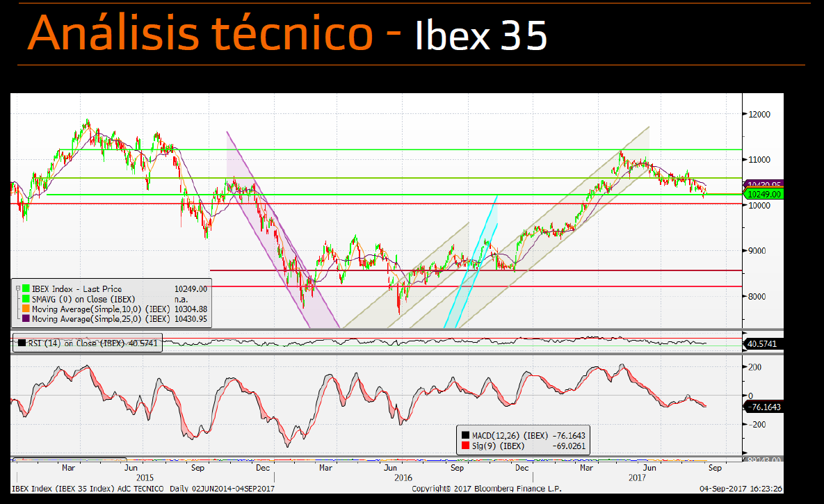824x504 pixels.
Task: Click orange swatch for Moving Average Simple 10
Action: pos(26,309)
